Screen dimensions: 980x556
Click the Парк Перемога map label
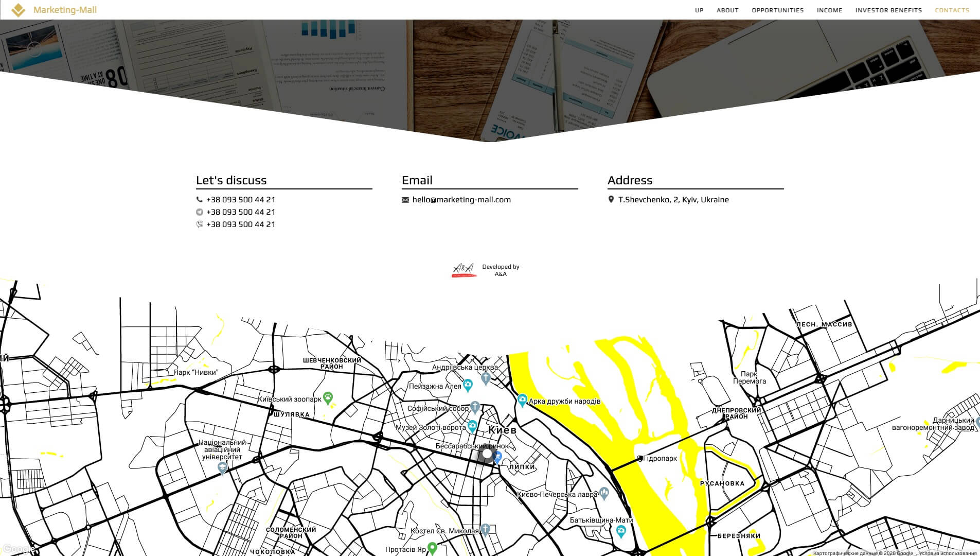tap(750, 377)
